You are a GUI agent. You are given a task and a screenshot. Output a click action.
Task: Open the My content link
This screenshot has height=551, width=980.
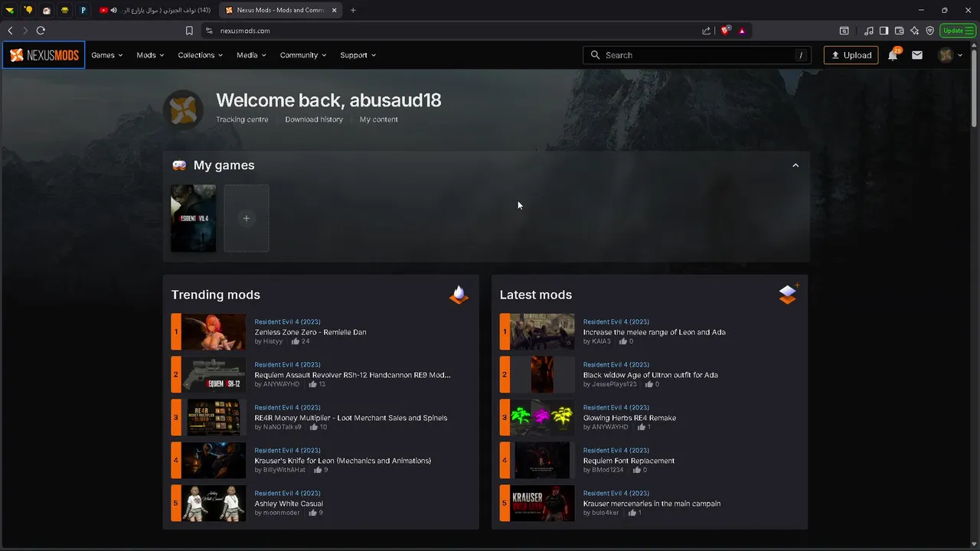point(379,119)
